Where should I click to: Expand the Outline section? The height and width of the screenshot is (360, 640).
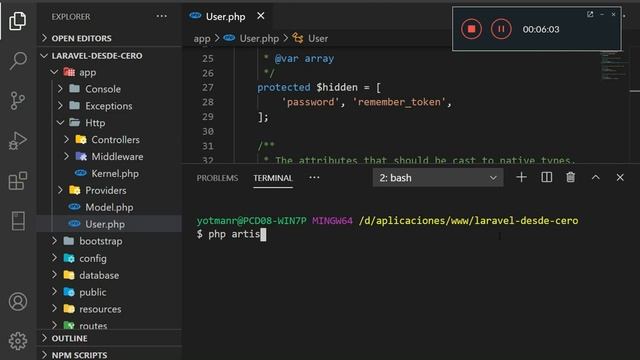pos(109,338)
